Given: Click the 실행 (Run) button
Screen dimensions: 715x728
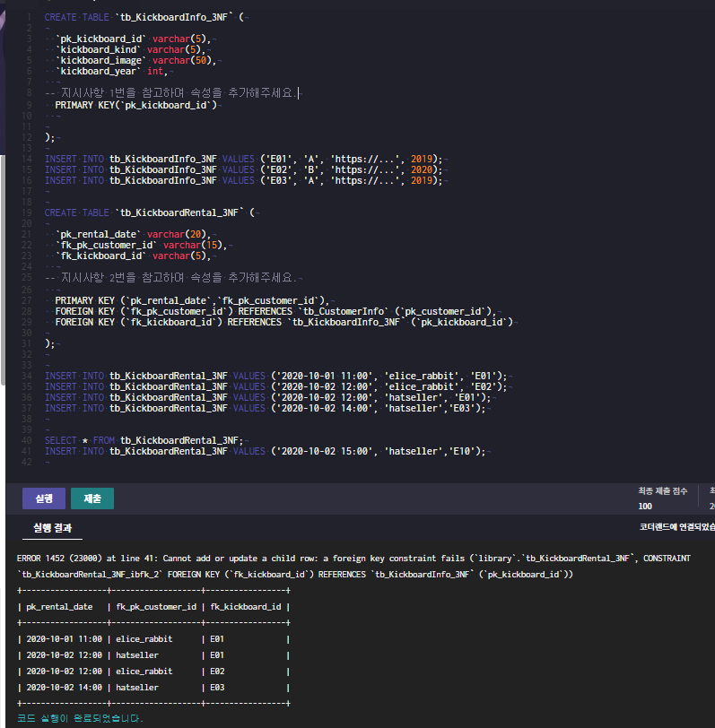Looking at the screenshot, I should 44,498.
